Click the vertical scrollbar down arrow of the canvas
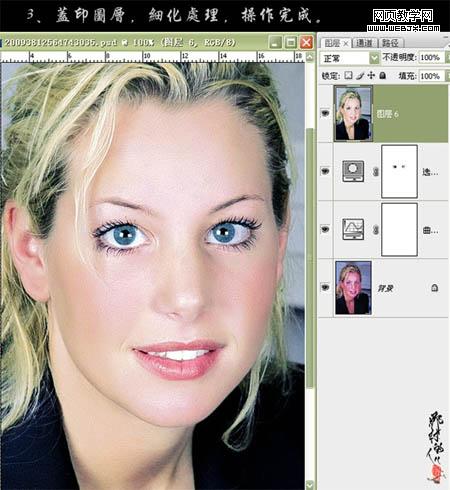450x490 pixels. tap(310, 484)
